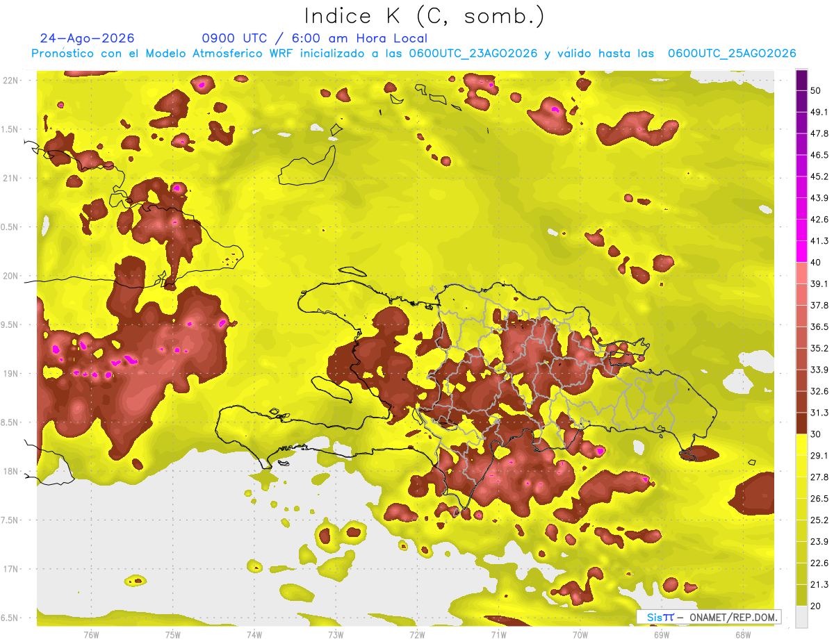The height and width of the screenshot is (644, 834).
Task: Pick the magenta legend band between 40 and 41.3
Action: (801, 251)
